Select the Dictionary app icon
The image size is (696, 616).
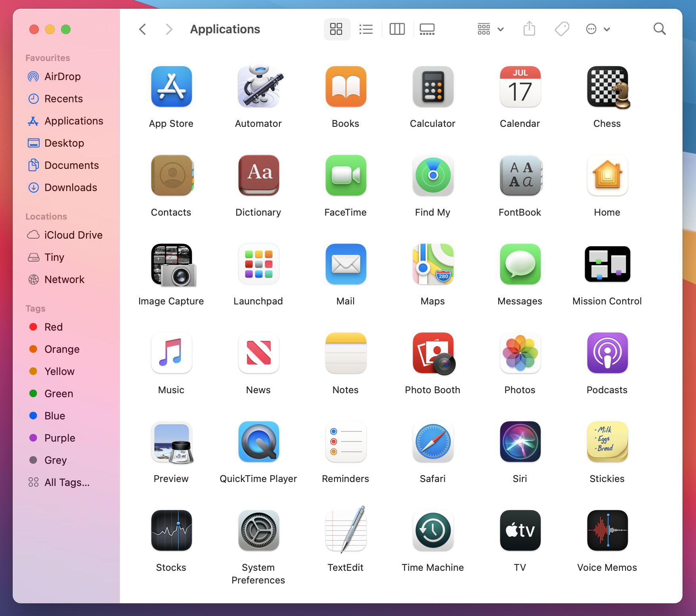(258, 175)
